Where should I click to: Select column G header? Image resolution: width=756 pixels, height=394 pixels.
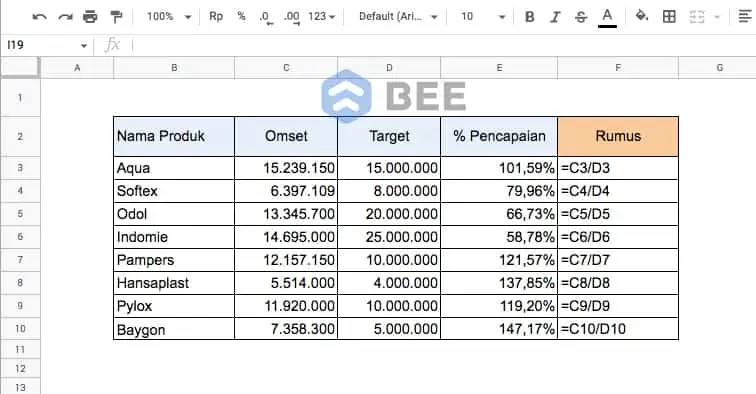pyautogui.click(x=717, y=68)
